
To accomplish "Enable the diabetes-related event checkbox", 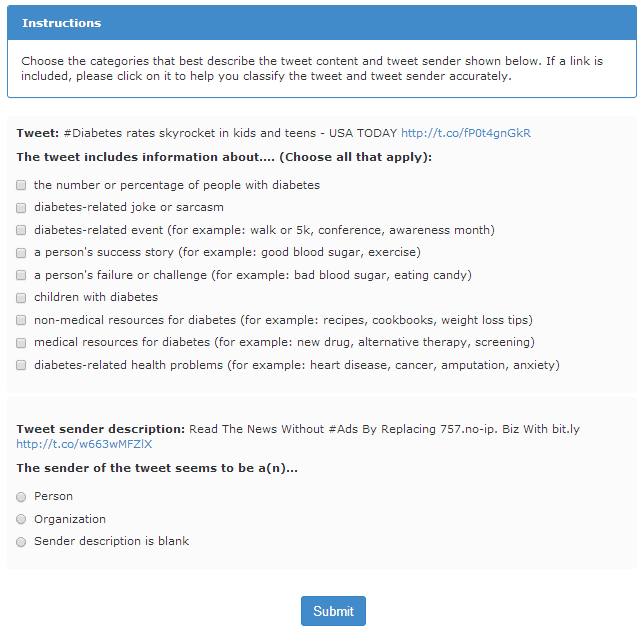I will click(x=21, y=230).
